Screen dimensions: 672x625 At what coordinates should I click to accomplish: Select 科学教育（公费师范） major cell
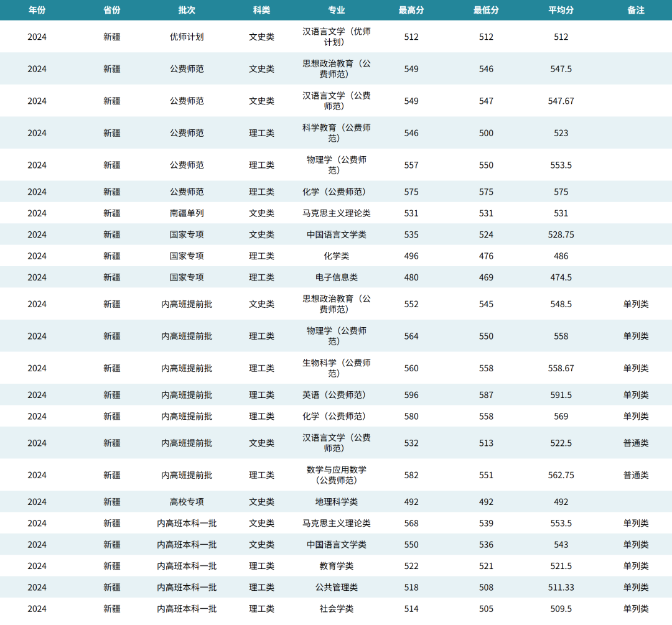coord(337,133)
